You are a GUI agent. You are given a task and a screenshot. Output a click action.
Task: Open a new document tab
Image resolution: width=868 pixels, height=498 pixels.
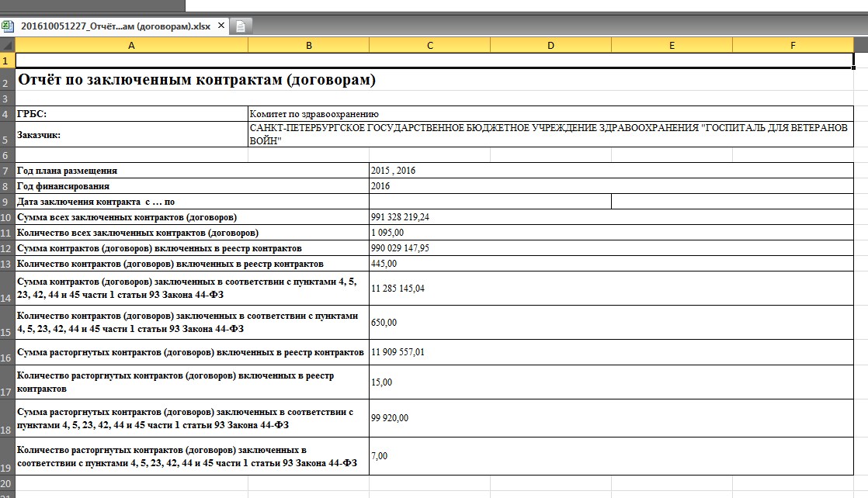coord(240,26)
